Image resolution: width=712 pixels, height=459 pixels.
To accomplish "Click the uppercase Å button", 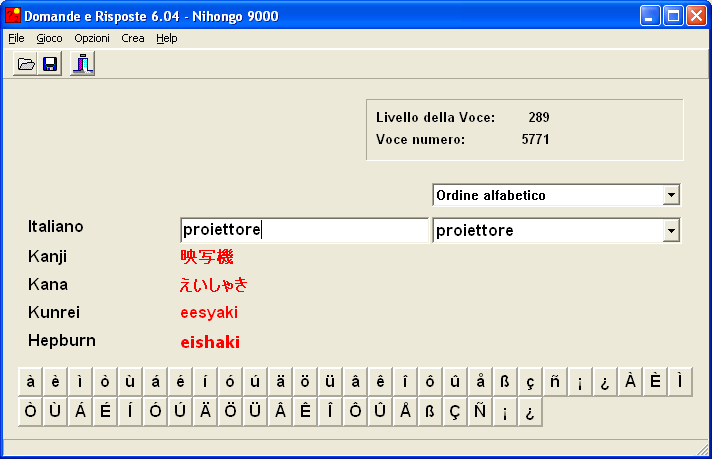I will tap(405, 412).
